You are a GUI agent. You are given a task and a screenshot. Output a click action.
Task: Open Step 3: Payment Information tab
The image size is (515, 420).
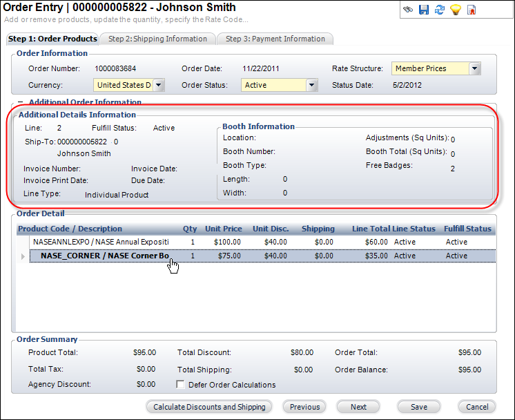(275, 39)
